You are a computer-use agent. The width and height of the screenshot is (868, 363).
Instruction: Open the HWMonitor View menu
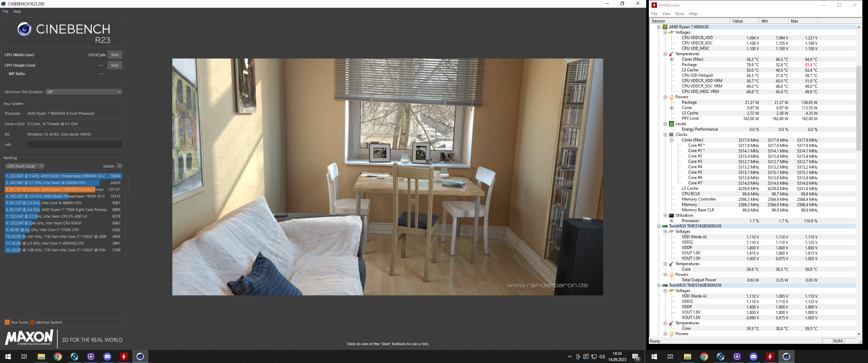pos(666,14)
